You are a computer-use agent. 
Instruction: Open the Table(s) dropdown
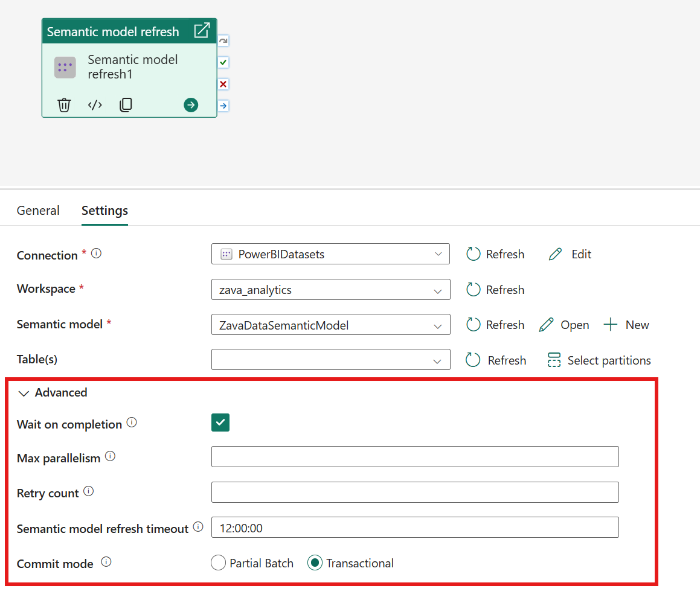(330, 360)
